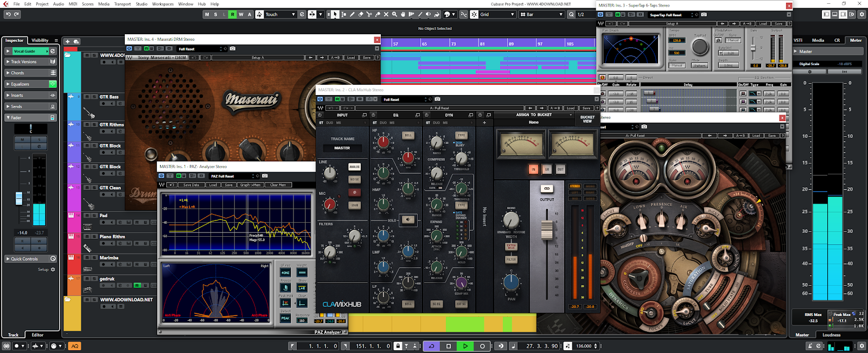Click Save Data button in PAZ Analyzer

click(191, 185)
